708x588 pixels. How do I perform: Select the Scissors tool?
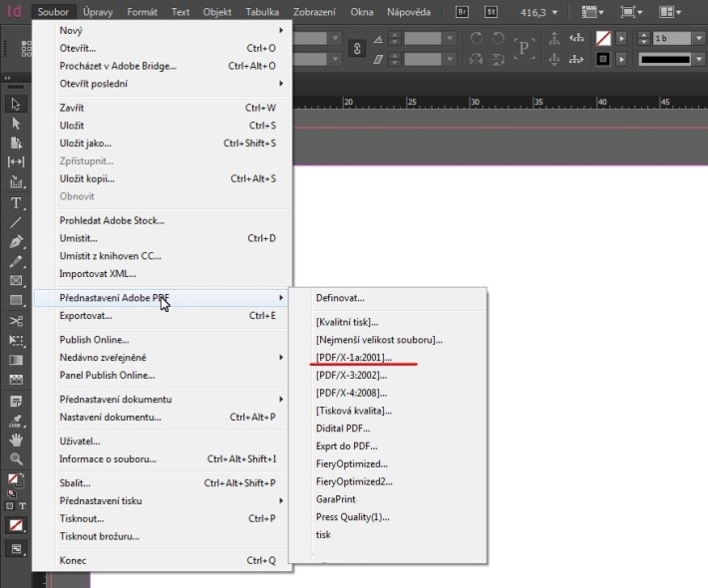(16, 321)
